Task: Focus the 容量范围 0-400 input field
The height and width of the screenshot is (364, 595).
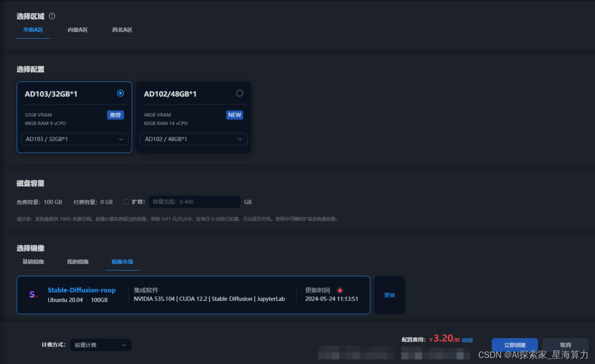Action: click(x=194, y=202)
